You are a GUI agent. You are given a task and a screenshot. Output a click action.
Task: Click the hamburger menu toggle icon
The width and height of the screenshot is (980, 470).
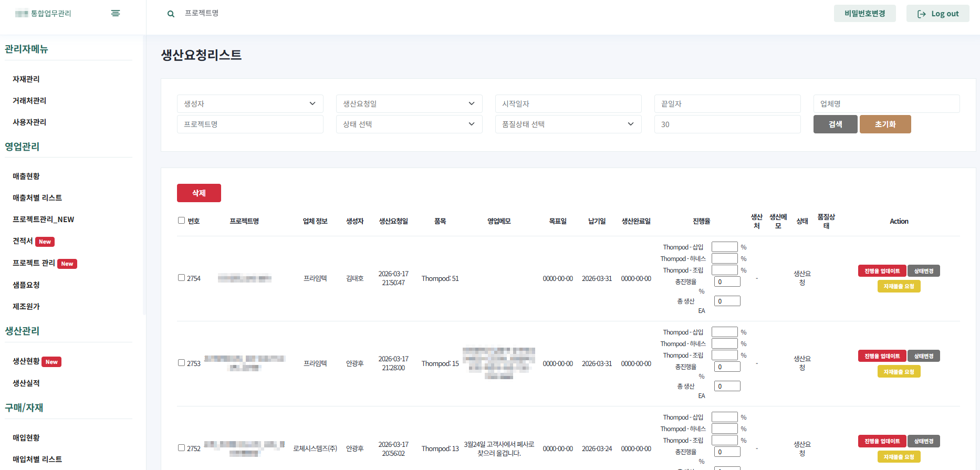(116, 13)
